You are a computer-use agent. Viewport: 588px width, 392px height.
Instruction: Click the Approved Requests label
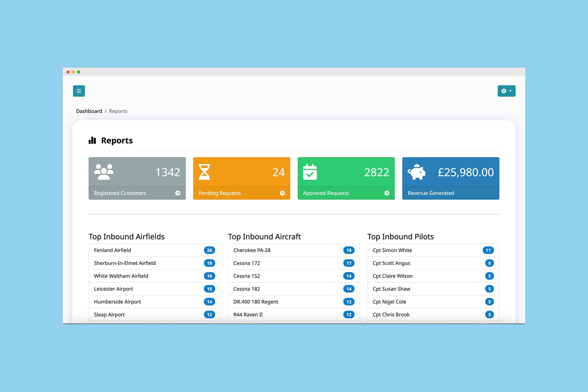click(x=326, y=193)
